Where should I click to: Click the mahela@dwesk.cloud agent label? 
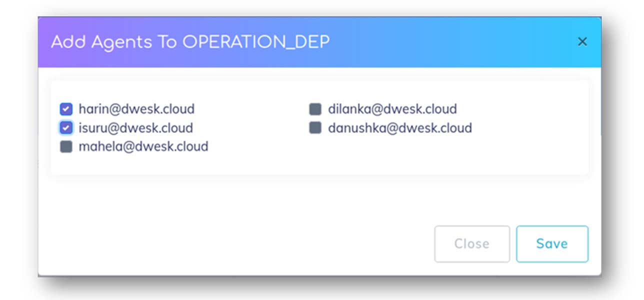[x=143, y=147]
